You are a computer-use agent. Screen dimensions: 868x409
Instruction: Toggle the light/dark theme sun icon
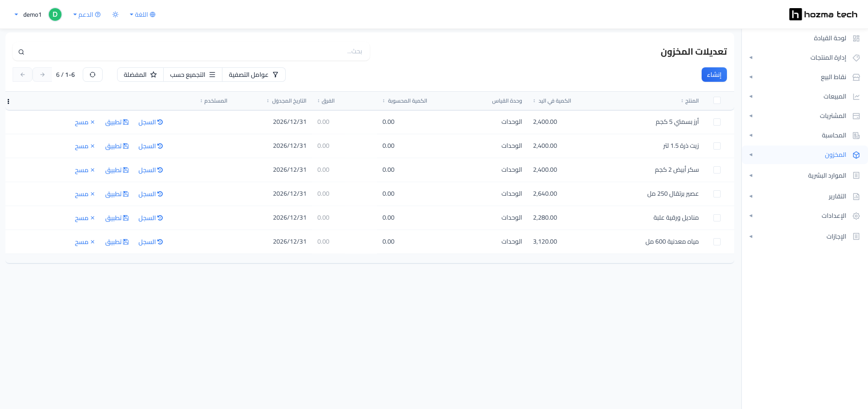pos(115,14)
